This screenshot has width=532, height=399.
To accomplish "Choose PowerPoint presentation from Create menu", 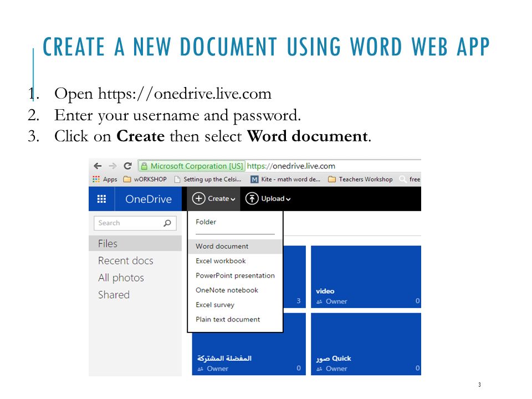I will [x=235, y=275].
